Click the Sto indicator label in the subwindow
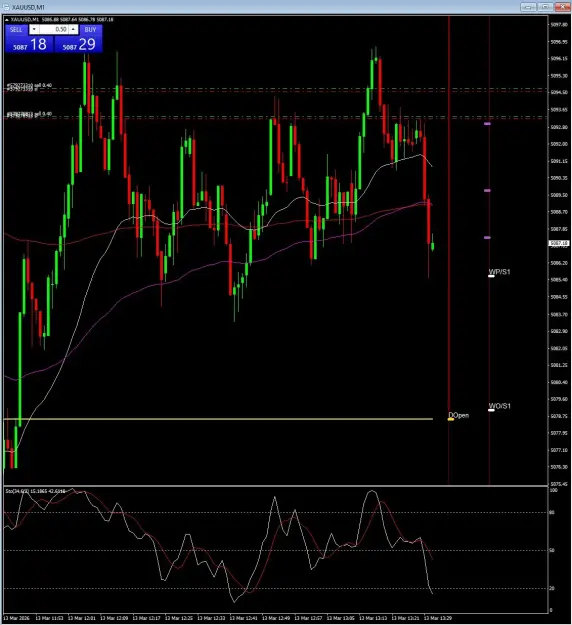 point(35,491)
